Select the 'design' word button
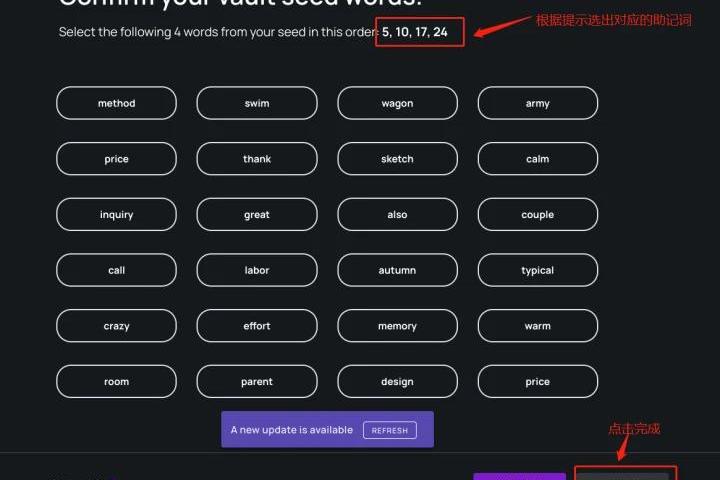720x480 pixels. [x=397, y=381]
